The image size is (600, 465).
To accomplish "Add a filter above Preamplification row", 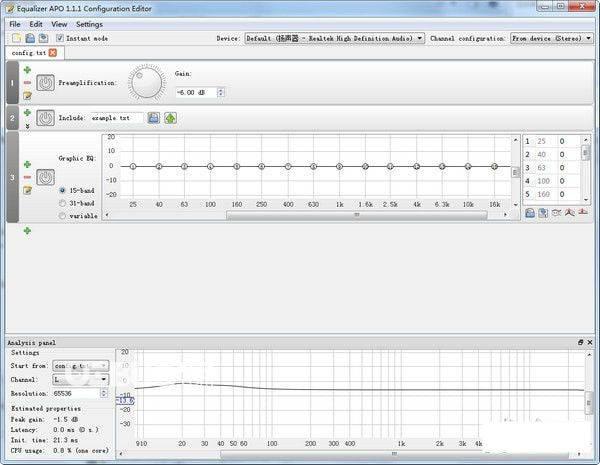I will tap(27, 70).
